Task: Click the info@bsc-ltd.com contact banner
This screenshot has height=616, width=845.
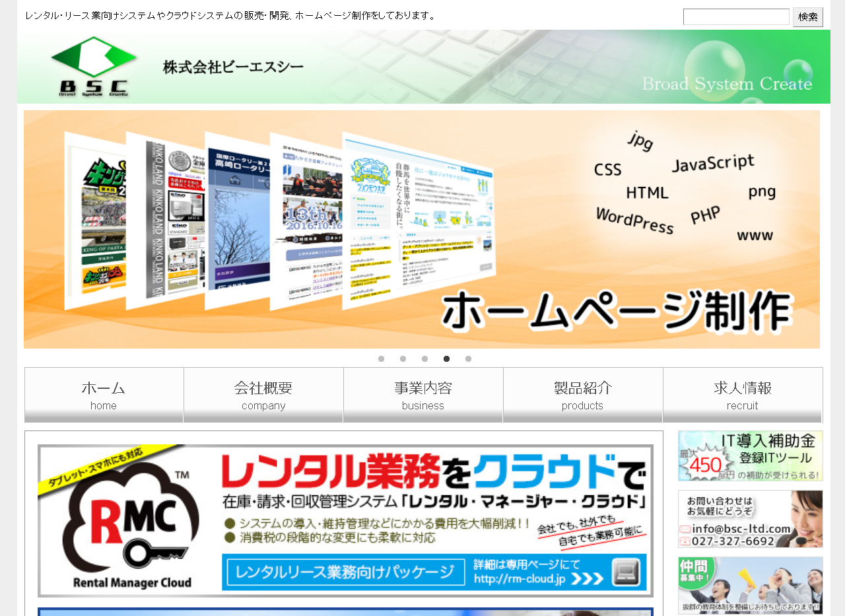Action: [751, 519]
